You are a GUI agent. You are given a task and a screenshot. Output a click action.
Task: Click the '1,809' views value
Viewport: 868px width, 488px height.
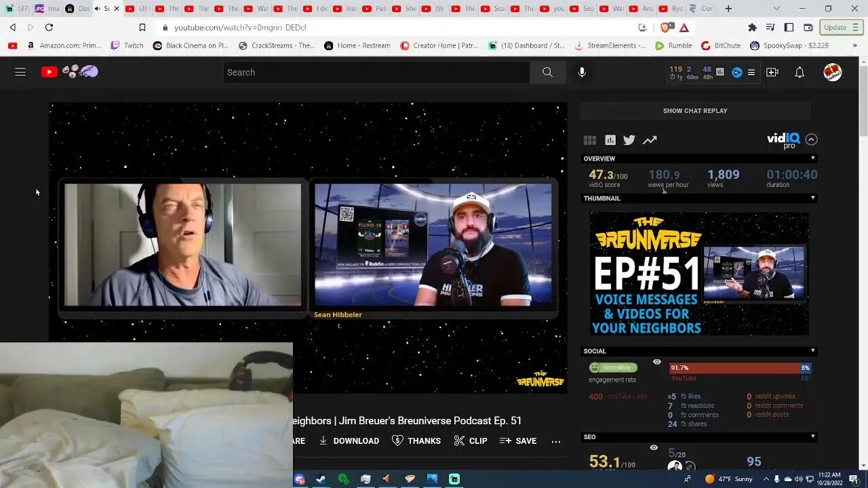[724, 175]
